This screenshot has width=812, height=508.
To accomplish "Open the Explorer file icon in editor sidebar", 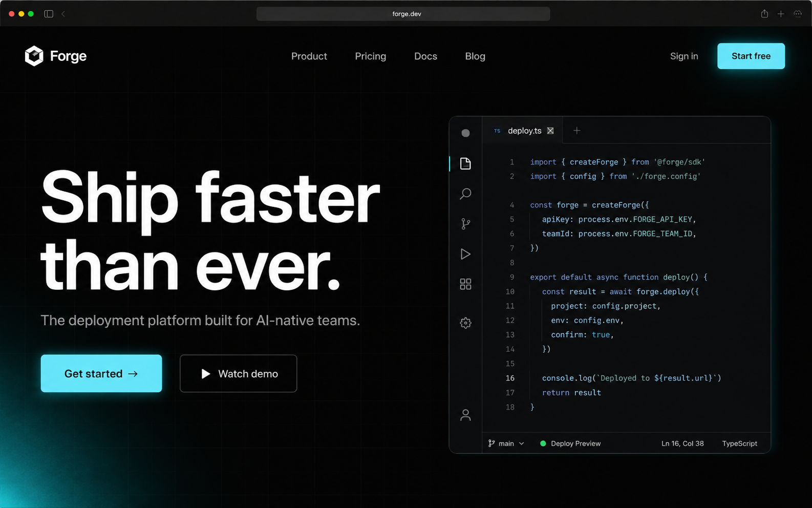I will click(x=465, y=163).
